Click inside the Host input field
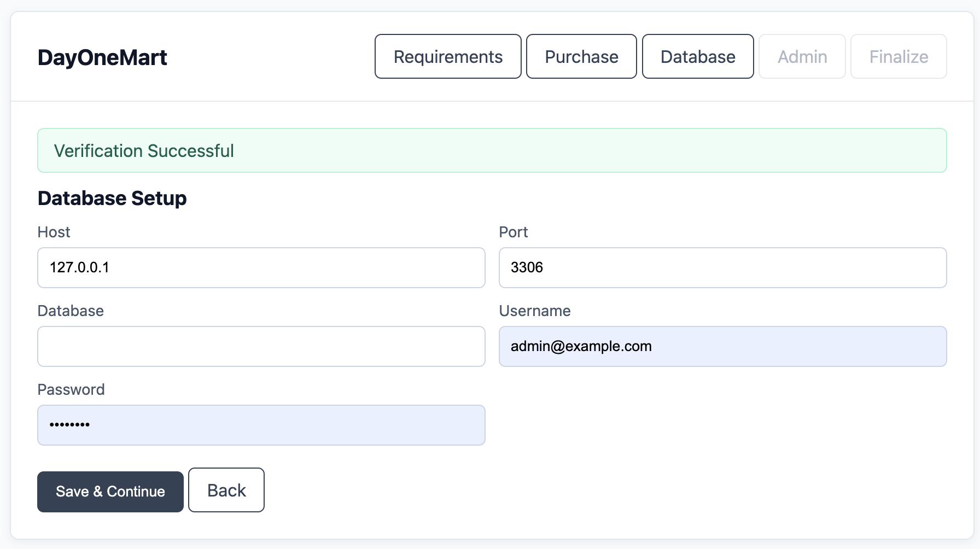The image size is (980, 549). (x=261, y=267)
